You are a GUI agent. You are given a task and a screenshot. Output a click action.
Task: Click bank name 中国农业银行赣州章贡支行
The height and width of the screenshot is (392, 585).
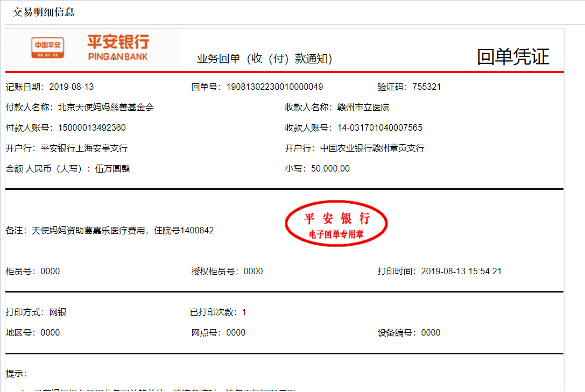tap(372, 148)
